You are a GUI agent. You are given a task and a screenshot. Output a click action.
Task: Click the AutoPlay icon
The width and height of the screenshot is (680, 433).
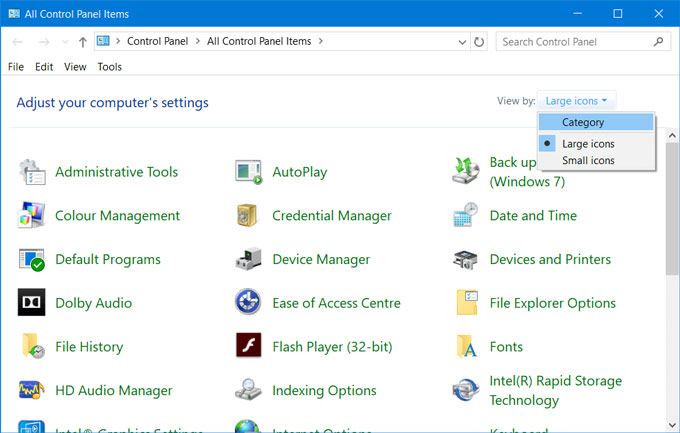pyautogui.click(x=248, y=172)
